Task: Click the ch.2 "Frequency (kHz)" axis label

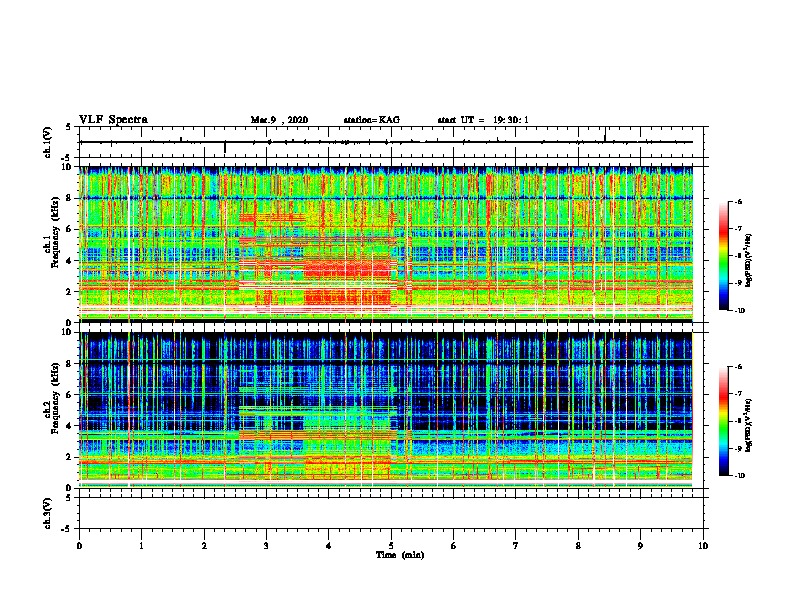Action: click(56, 398)
